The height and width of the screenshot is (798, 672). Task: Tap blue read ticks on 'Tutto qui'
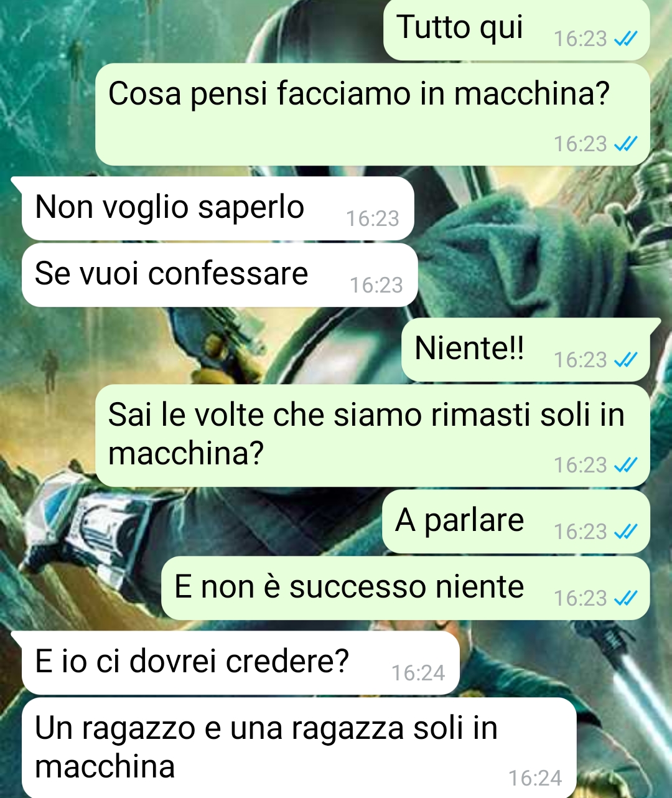(x=625, y=39)
